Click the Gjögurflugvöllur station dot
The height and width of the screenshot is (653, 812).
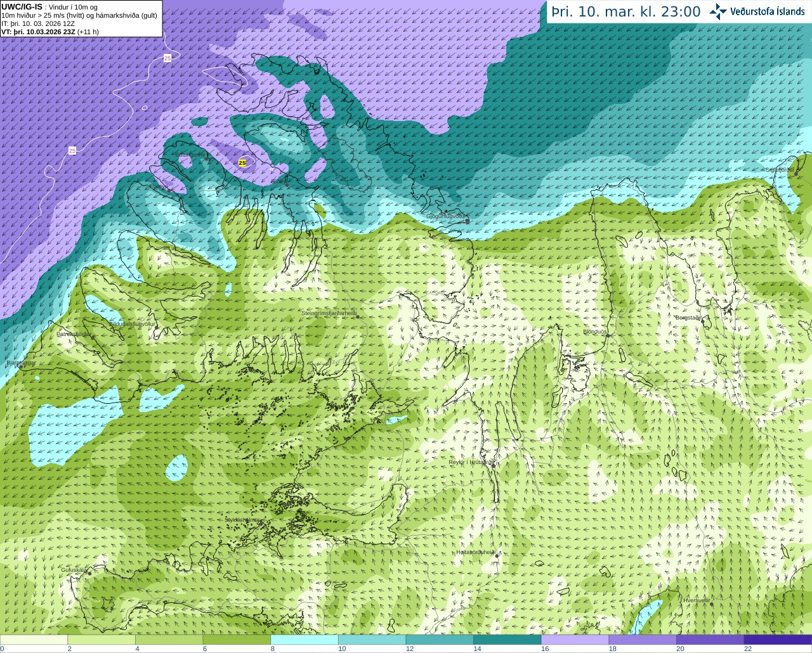click(467, 221)
